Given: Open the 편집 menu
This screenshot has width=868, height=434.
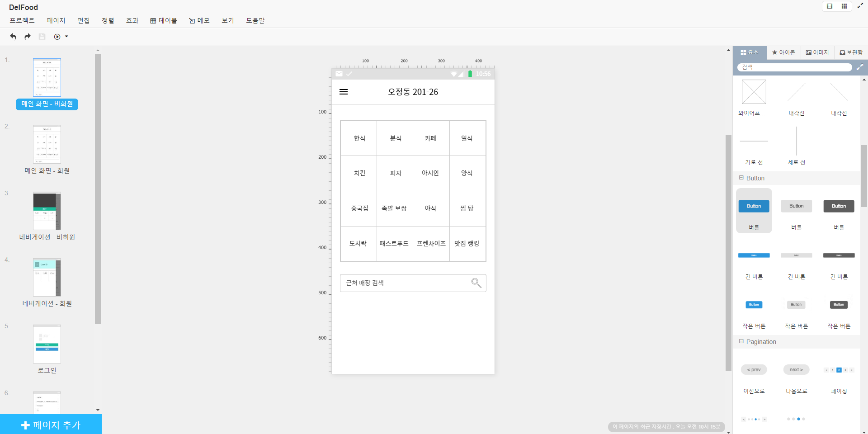Looking at the screenshot, I should pyautogui.click(x=84, y=20).
